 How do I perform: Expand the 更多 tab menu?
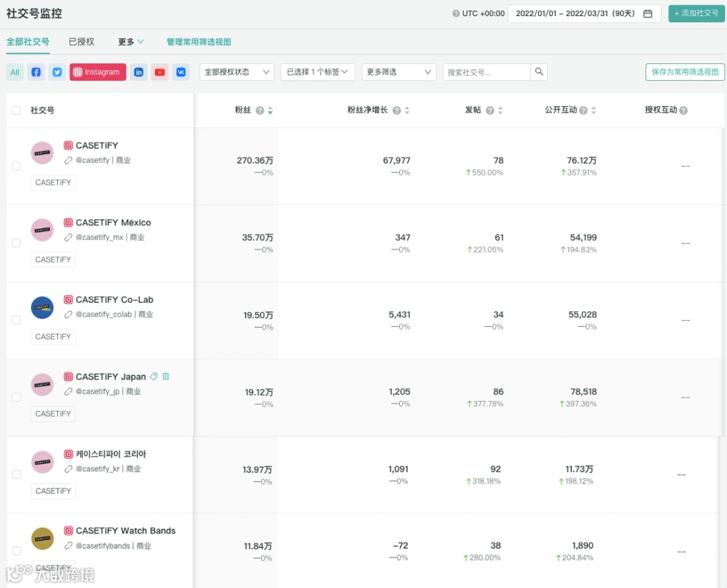click(131, 42)
